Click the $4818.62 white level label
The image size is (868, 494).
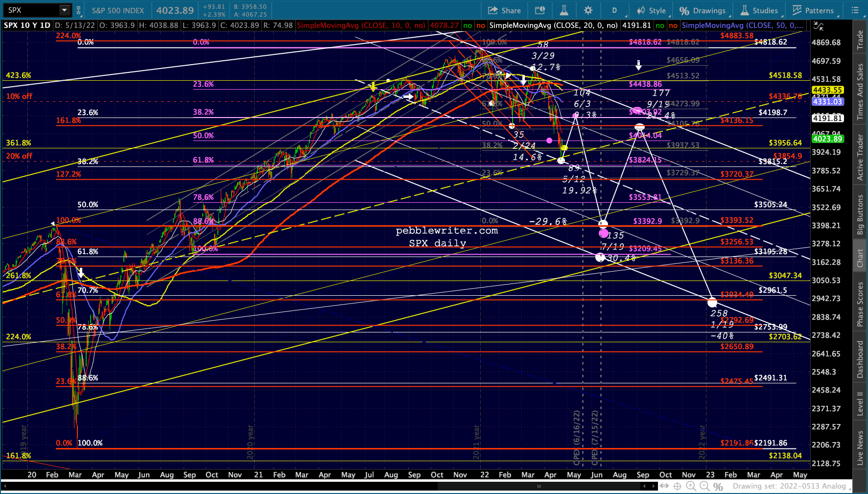pos(771,42)
